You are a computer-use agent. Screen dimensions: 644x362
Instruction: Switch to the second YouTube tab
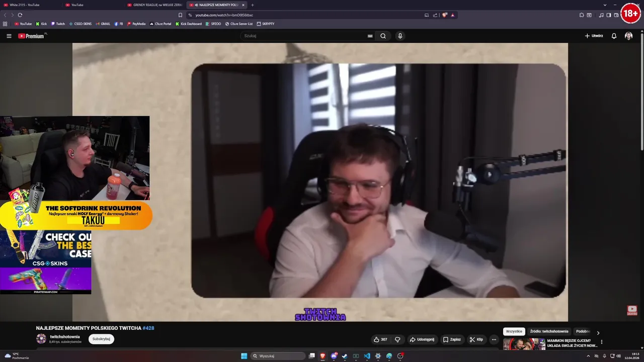click(93, 5)
